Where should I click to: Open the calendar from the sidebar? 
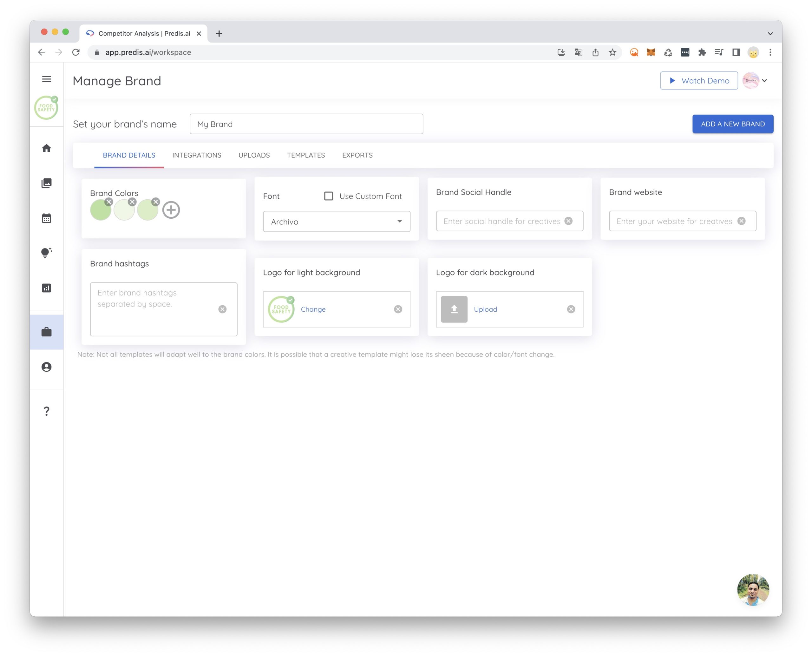pos(46,218)
